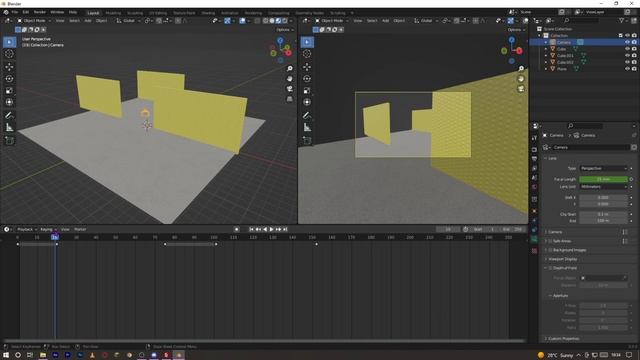Viewport: 640px width, 360px height.
Task: Click zoom magnifier icon in left viewport
Action: coord(289,69)
